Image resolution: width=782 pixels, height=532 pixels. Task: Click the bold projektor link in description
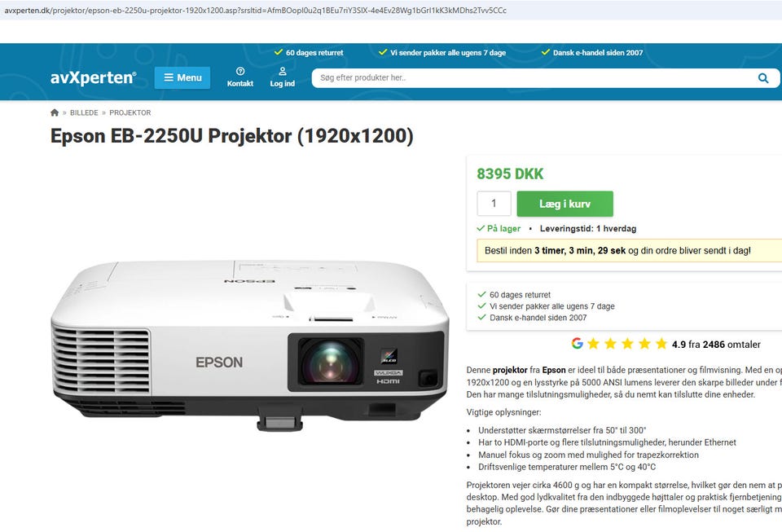510,370
